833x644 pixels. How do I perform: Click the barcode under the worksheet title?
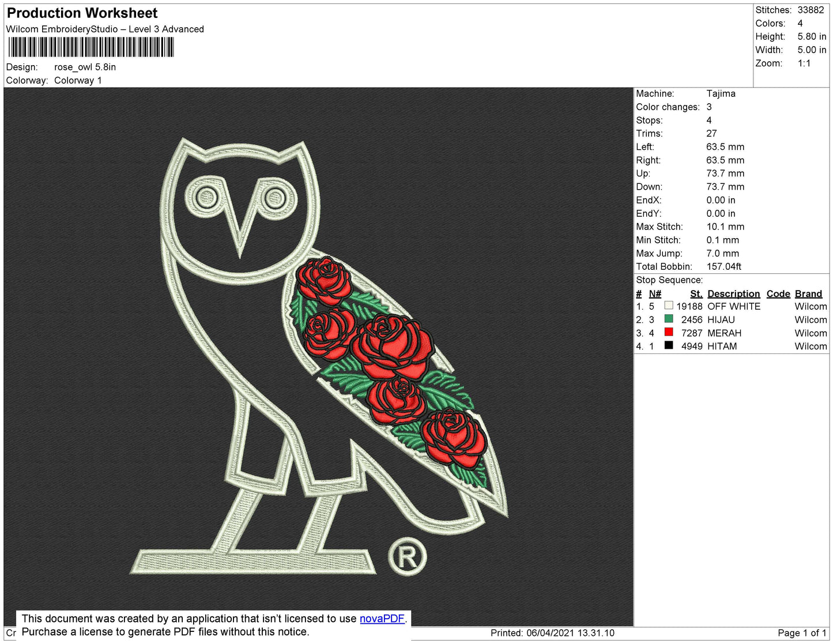91,47
